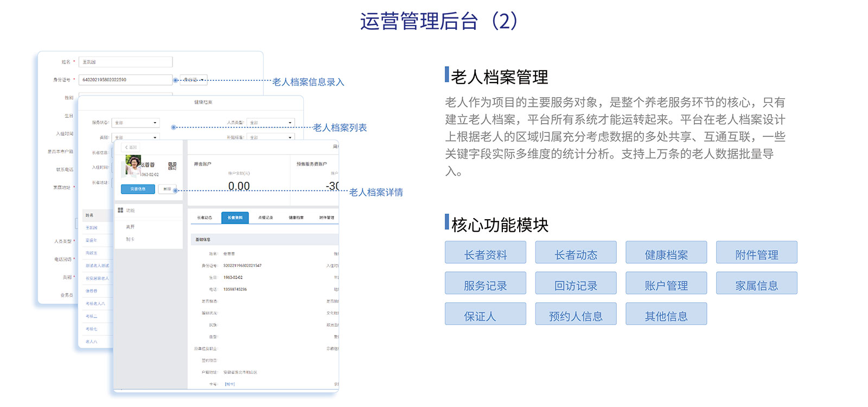868x407 pixels.
Task: Click the 健康档案 module button
Action: point(666,252)
